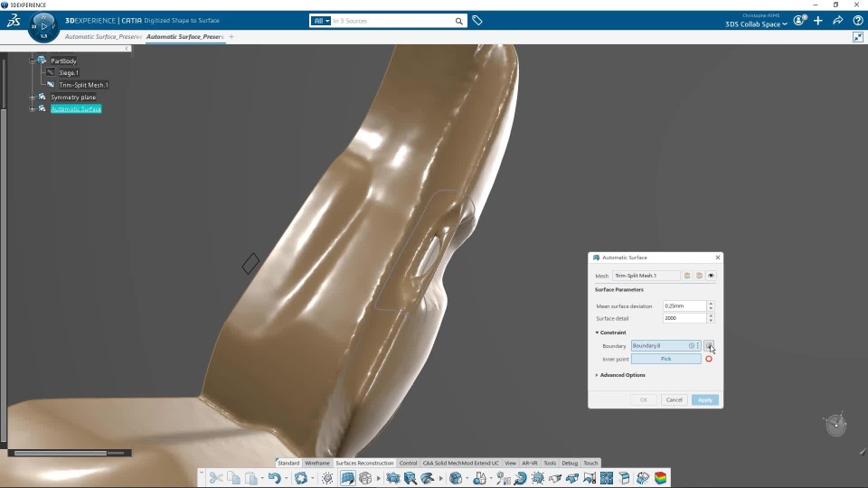The width and height of the screenshot is (868, 488).
Task: Add a new tab with plus
Action: (x=231, y=36)
